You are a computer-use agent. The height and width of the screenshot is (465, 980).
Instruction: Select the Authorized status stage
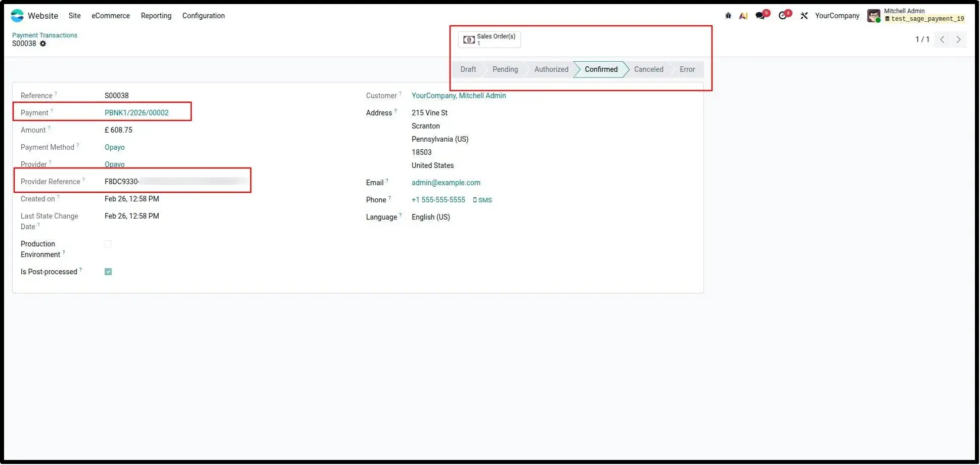click(551, 69)
